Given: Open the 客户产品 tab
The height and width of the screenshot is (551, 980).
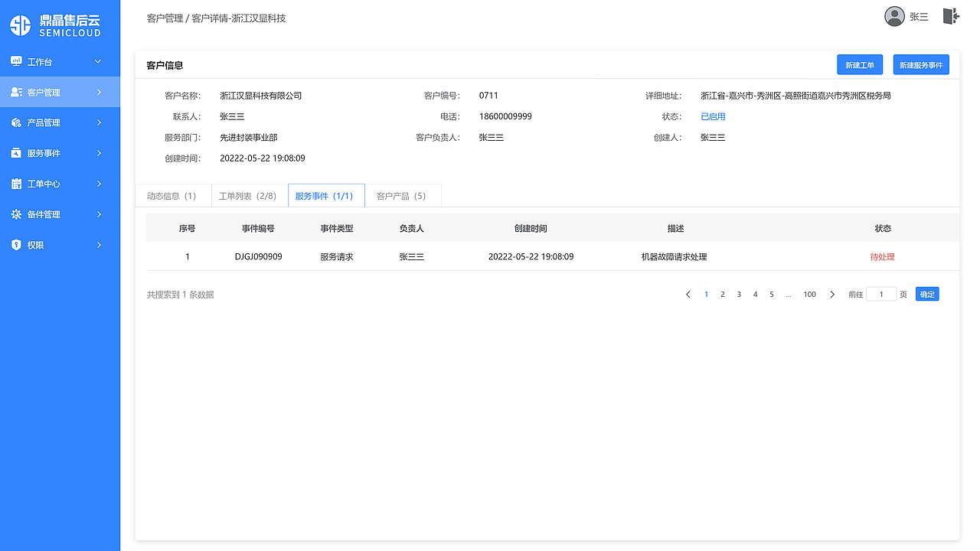Looking at the screenshot, I should [403, 195].
